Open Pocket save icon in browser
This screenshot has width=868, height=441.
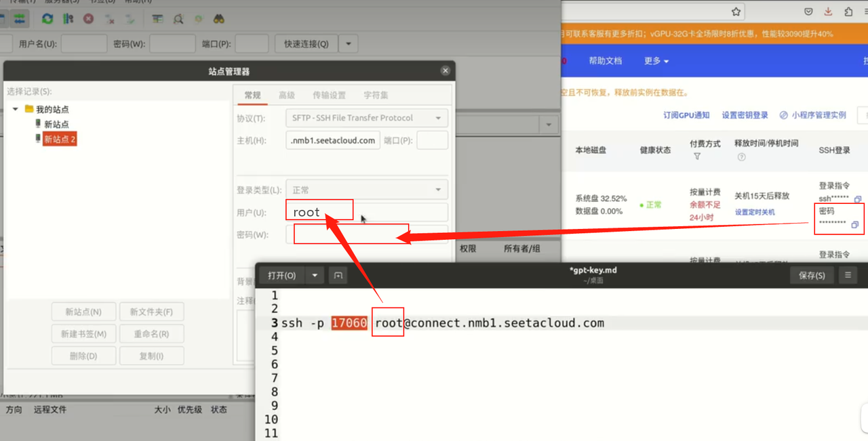click(x=808, y=12)
